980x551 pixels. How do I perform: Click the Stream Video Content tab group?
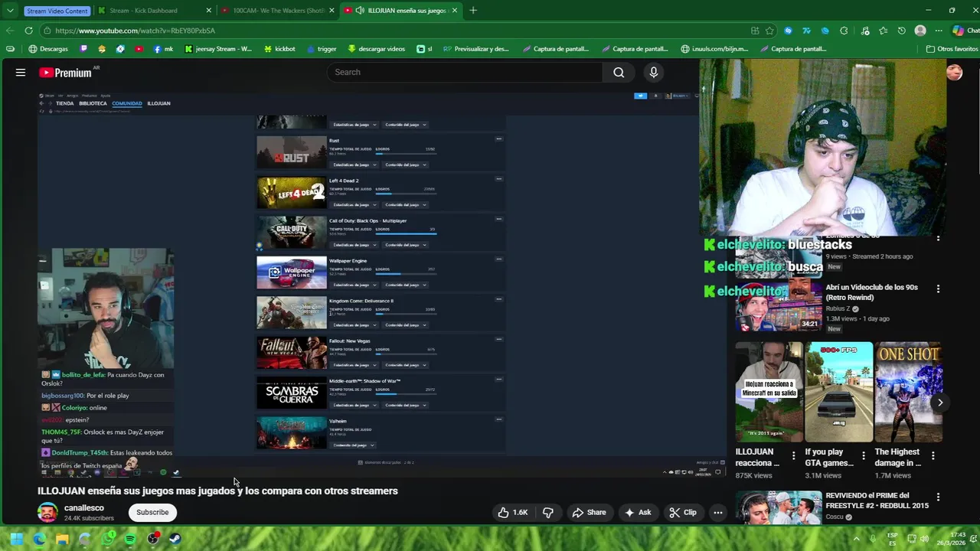point(56,11)
